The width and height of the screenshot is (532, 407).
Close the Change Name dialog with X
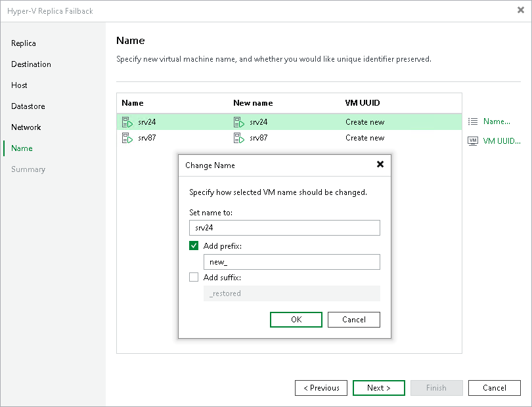(x=380, y=165)
